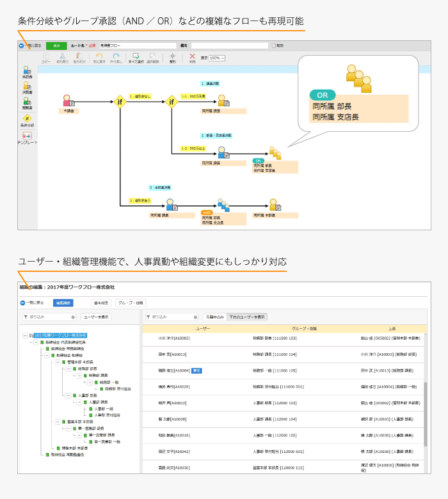Pick the 条件分岐 if-diamond palette icon
448x499 pixels.
tap(27, 118)
